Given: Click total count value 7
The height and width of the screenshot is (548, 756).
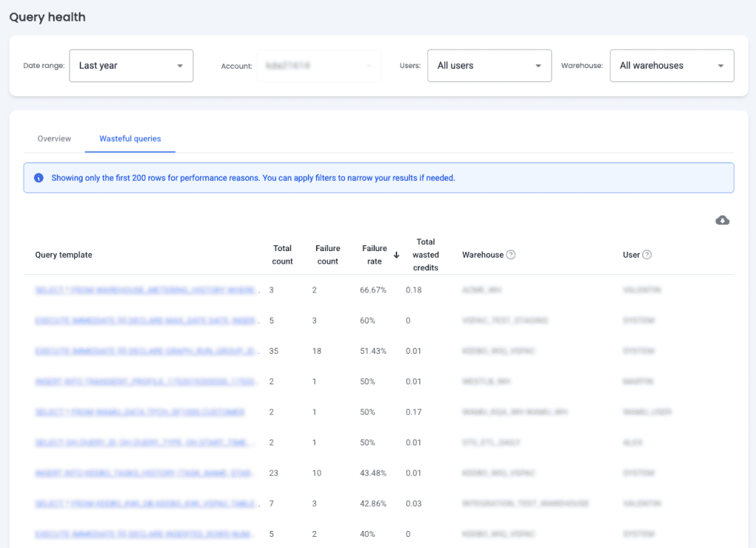Looking at the screenshot, I should click(272, 503).
